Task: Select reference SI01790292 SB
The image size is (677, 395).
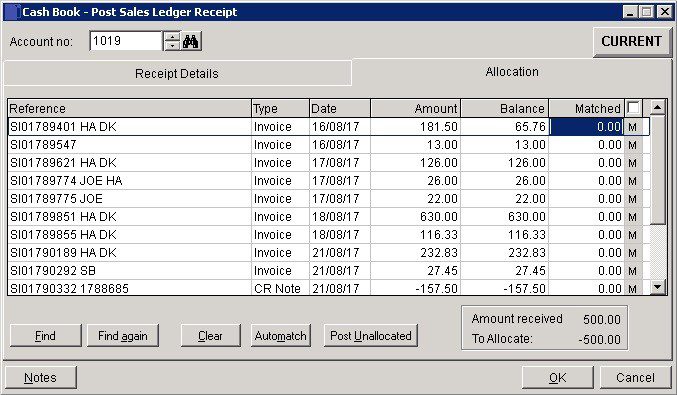Action: 130,271
